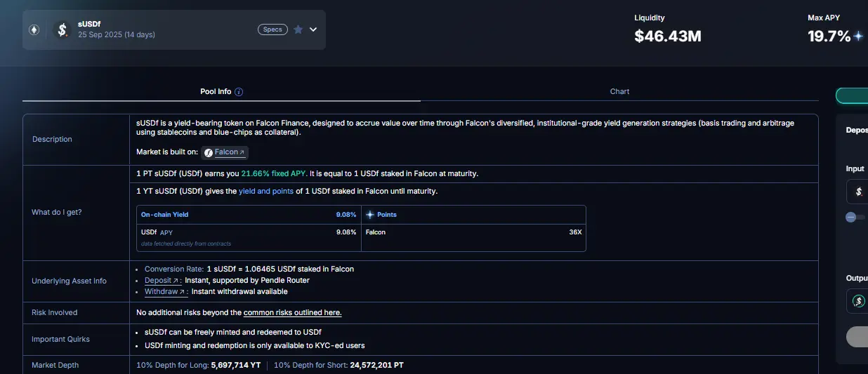Open the Falcon market link
This screenshot has width=868, height=374.
230,152
